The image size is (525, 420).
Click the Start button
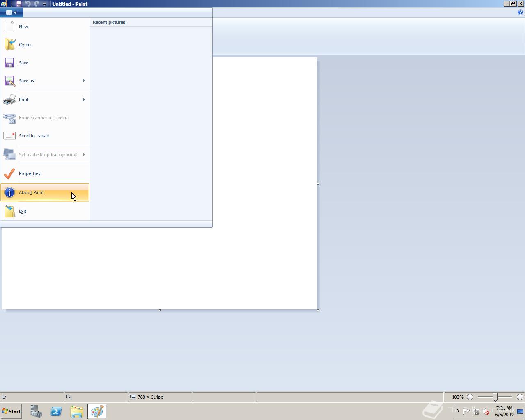coord(11,411)
